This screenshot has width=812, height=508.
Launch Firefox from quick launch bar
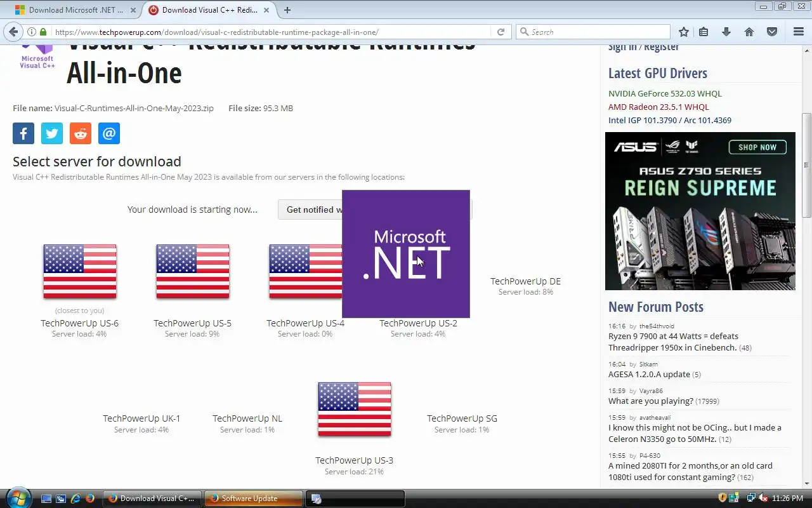point(90,498)
